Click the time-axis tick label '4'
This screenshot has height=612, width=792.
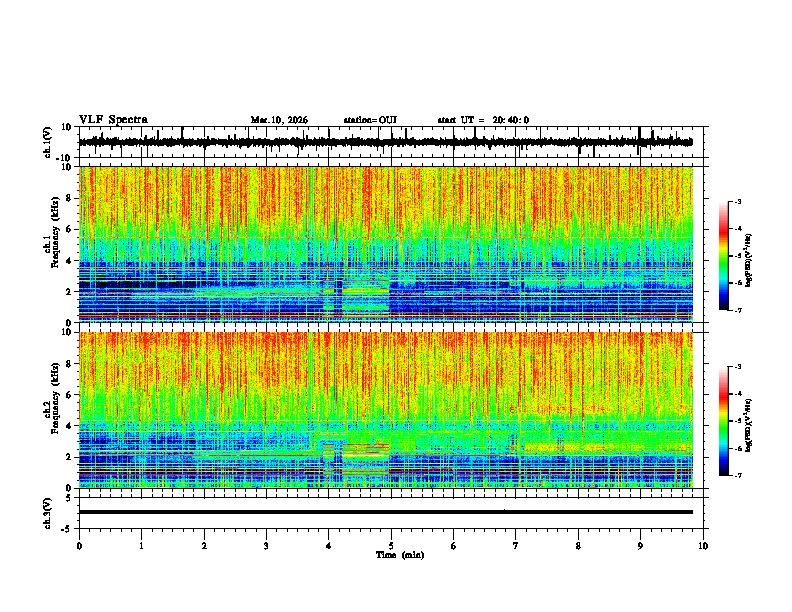click(329, 546)
